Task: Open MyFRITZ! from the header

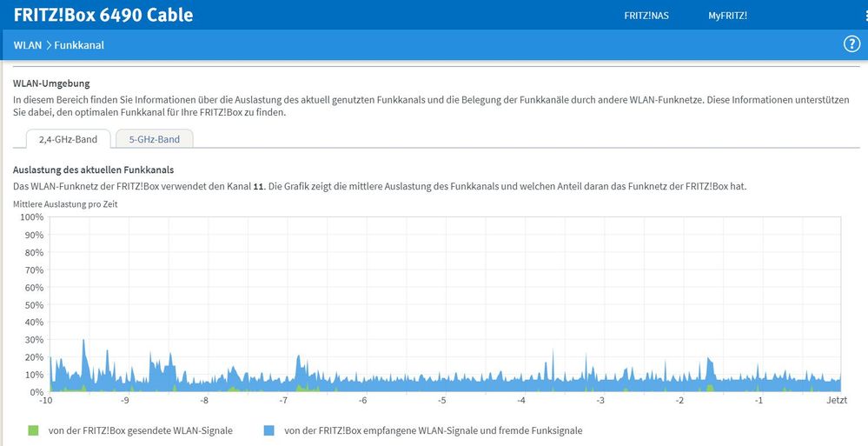Action: (727, 16)
